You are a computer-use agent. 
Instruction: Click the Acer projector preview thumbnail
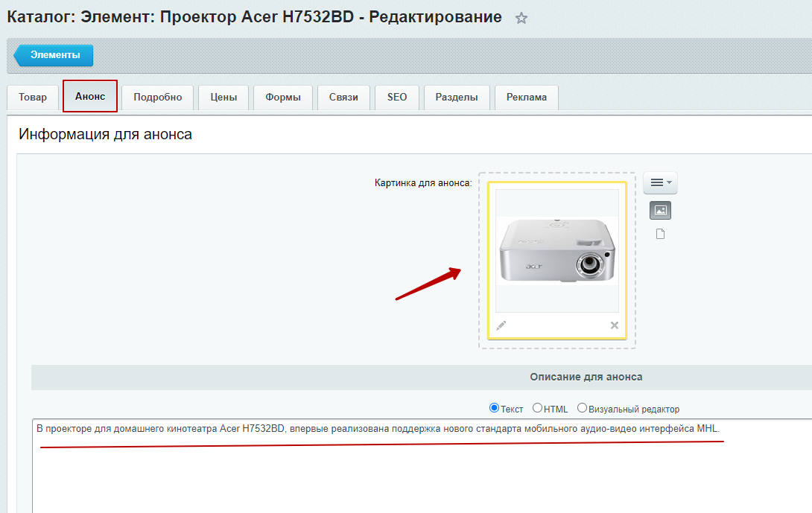(x=557, y=251)
